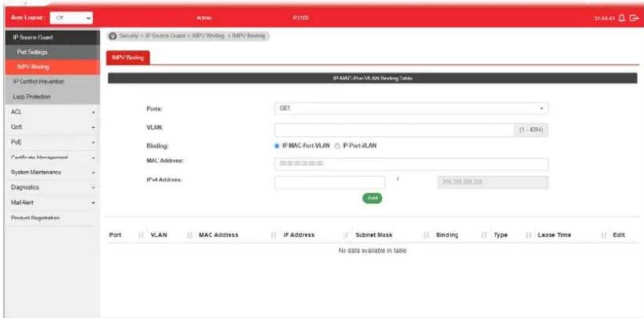
Task: Click the Lease Time column header
Action: click(554, 235)
